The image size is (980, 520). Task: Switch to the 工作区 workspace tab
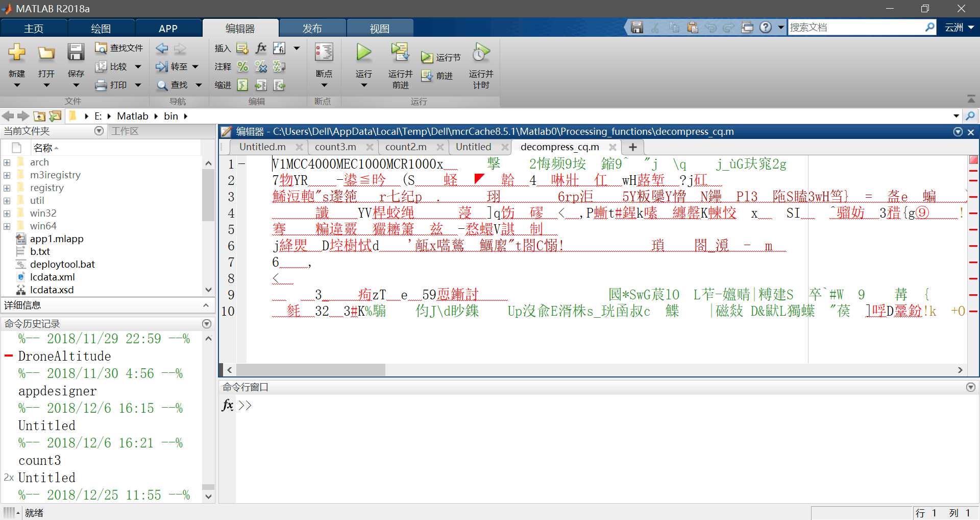point(125,131)
